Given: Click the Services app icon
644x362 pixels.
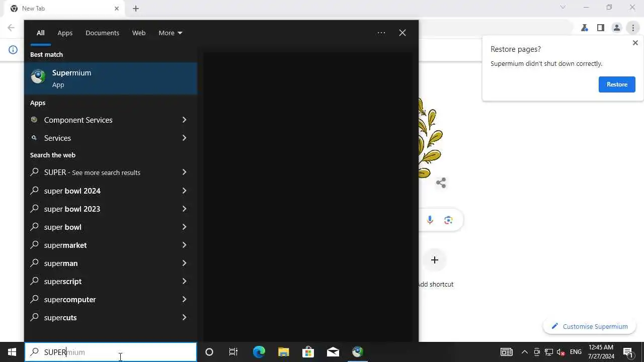Looking at the screenshot, I should click(34, 138).
